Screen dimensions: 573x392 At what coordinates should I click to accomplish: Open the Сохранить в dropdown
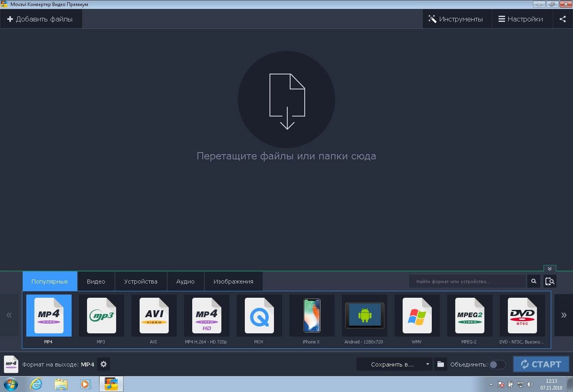click(x=394, y=364)
